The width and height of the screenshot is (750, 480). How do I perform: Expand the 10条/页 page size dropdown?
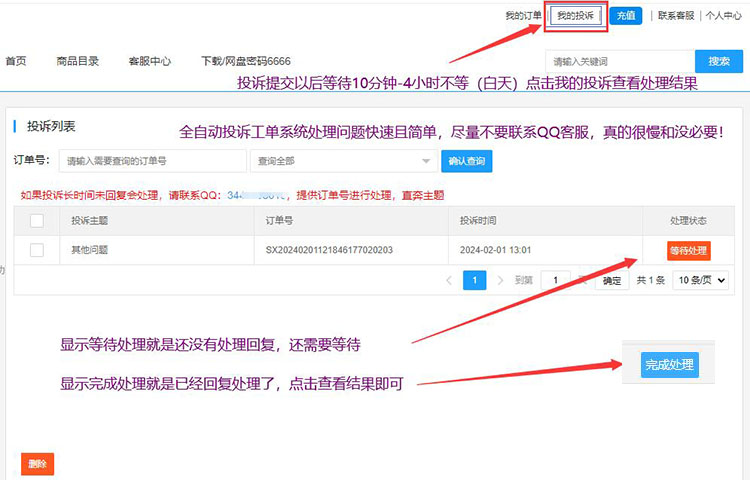(x=699, y=281)
